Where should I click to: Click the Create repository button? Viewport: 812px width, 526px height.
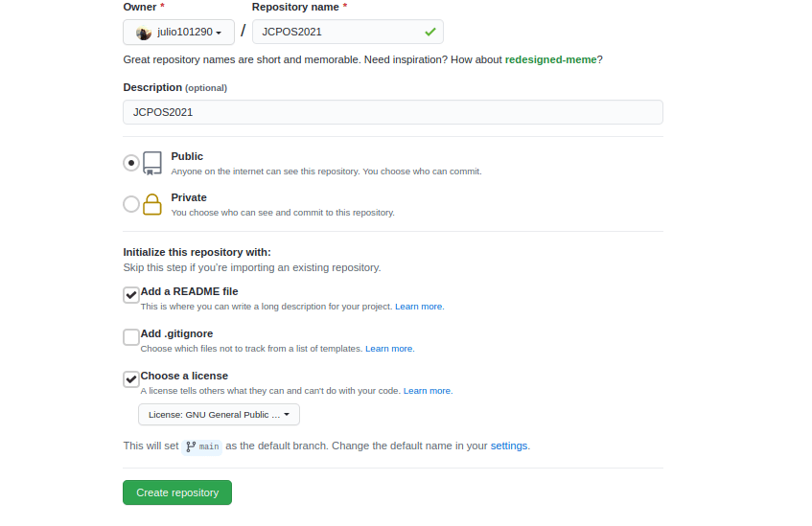177,492
